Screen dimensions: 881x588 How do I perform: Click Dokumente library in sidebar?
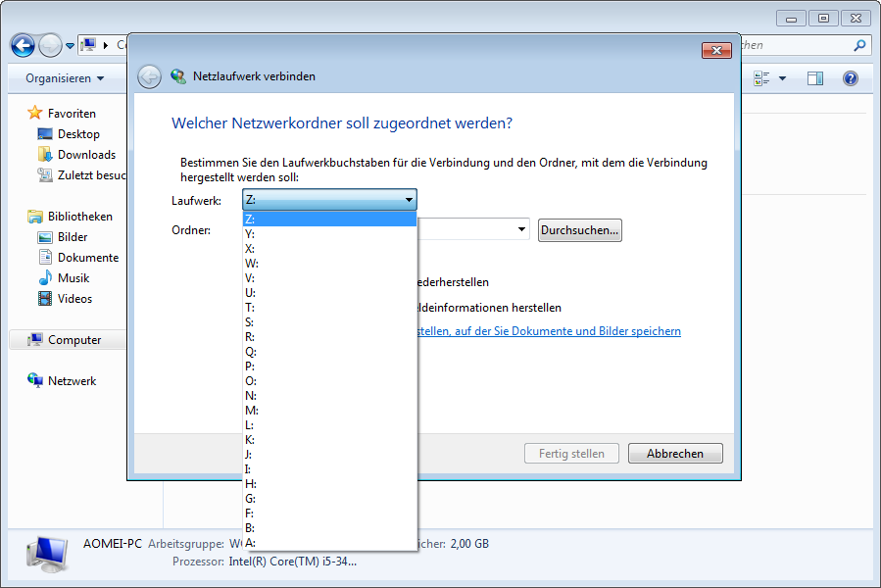87,258
